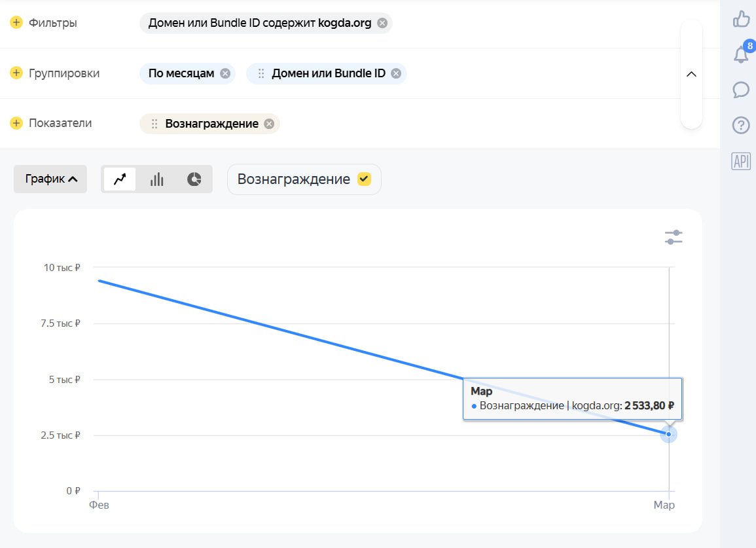Open help via question mark icon

[741, 125]
